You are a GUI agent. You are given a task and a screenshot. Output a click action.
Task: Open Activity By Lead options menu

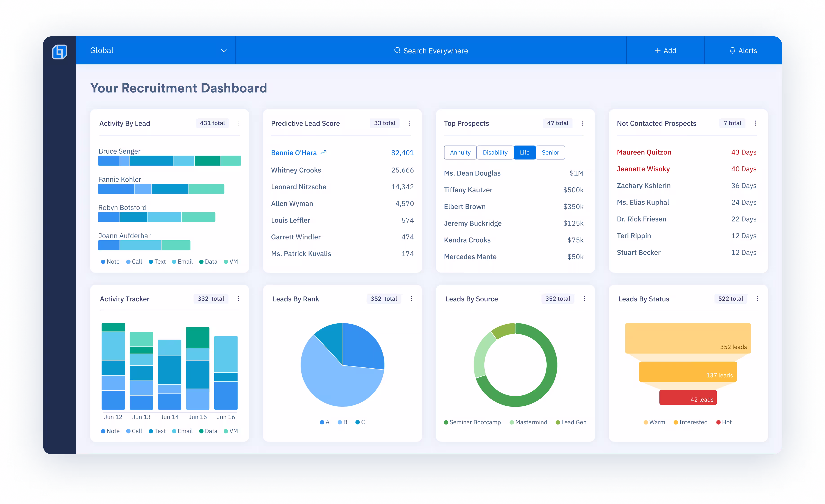239,123
